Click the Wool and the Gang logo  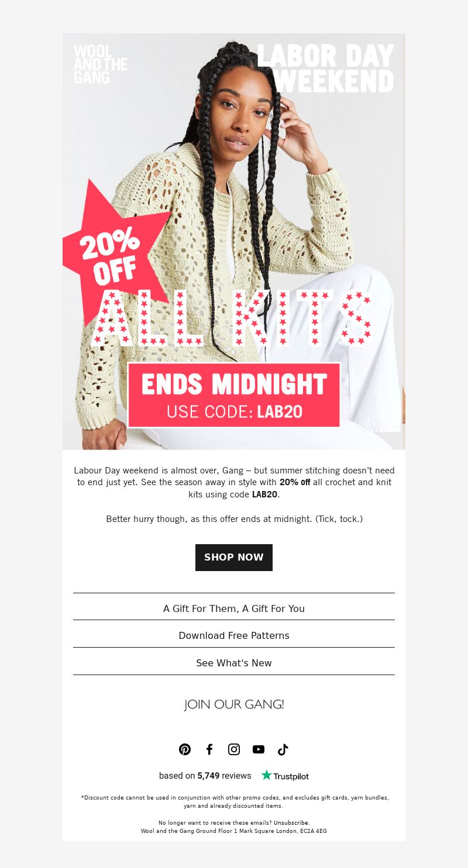coord(100,63)
